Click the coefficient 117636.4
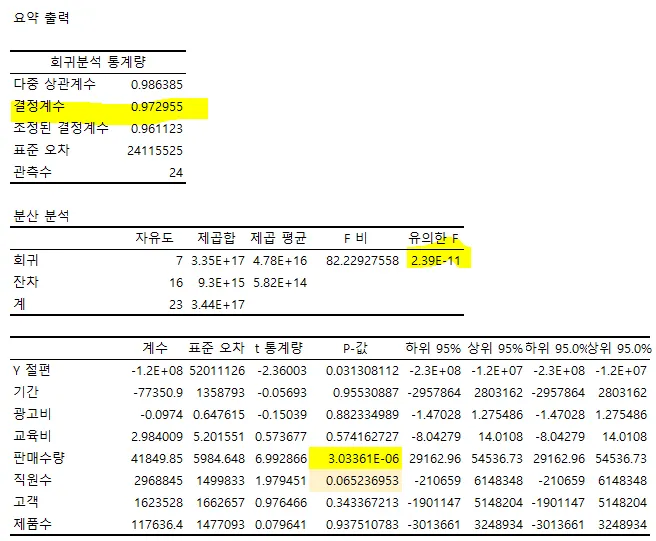 (x=157, y=524)
